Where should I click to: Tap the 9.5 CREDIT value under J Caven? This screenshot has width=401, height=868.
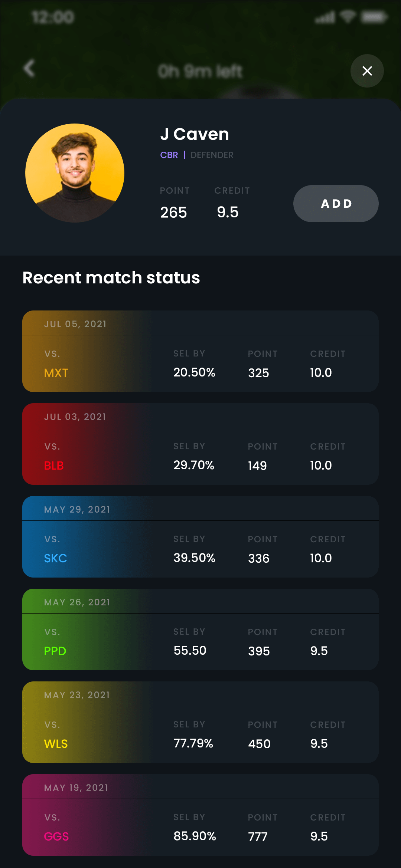[228, 213]
